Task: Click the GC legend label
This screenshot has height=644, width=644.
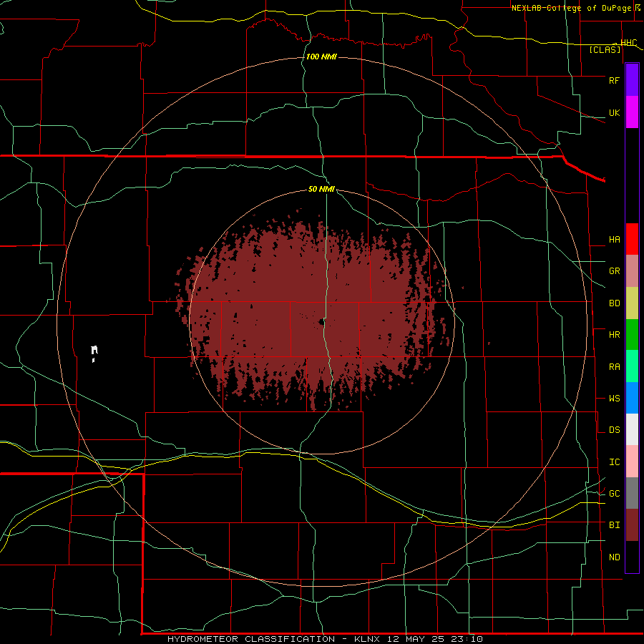Action: pyautogui.click(x=614, y=494)
